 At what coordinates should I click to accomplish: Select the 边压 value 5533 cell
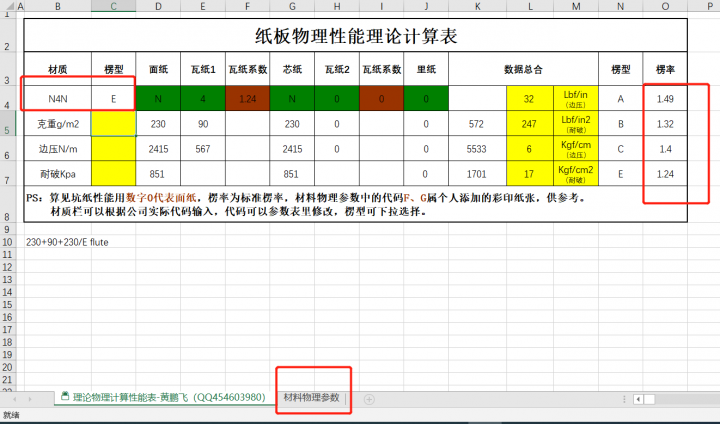[477, 149]
